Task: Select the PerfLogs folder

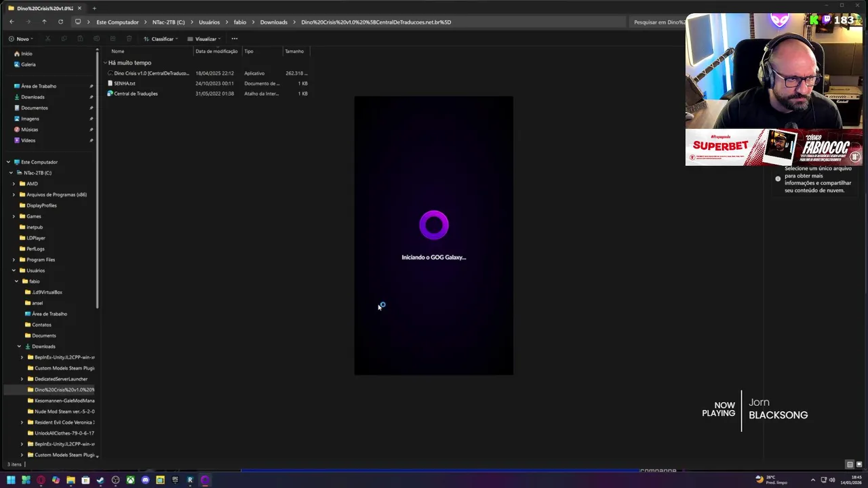Action: click(35, 249)
